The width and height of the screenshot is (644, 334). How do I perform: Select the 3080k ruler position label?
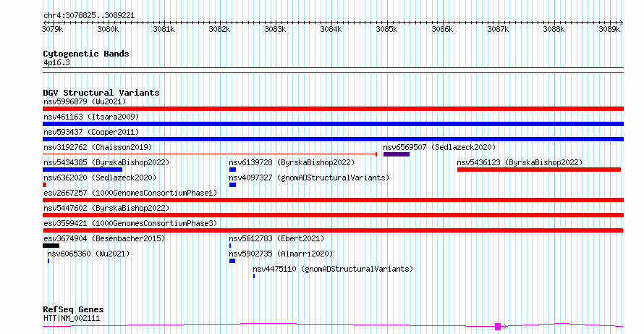pos(108,29)
